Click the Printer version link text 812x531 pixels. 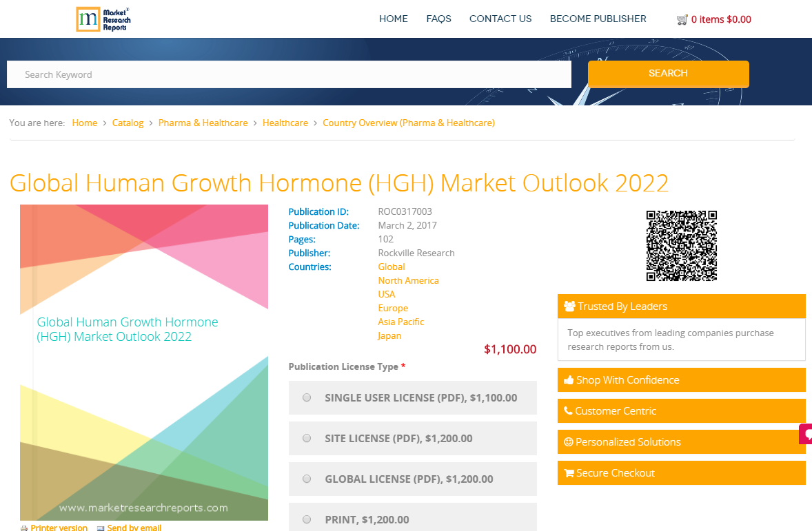point(59,528)
